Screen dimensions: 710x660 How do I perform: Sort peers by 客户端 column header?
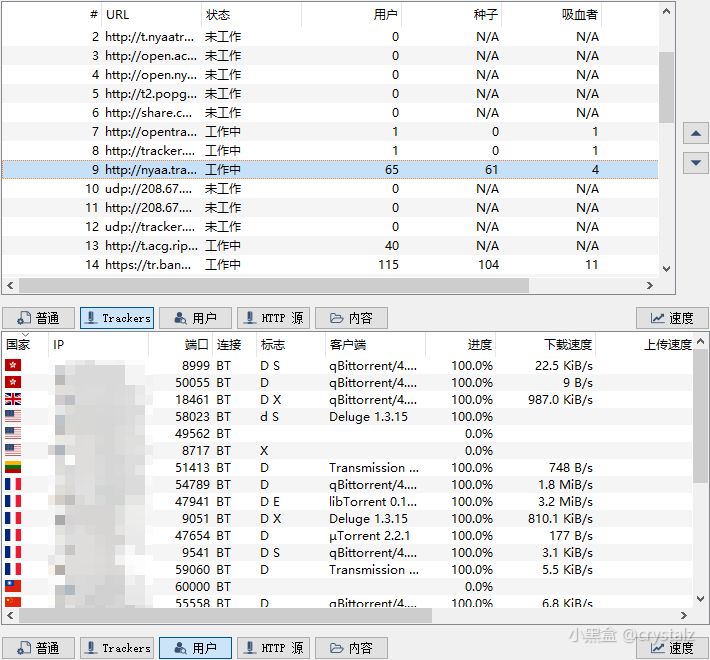tap(375, 344)
